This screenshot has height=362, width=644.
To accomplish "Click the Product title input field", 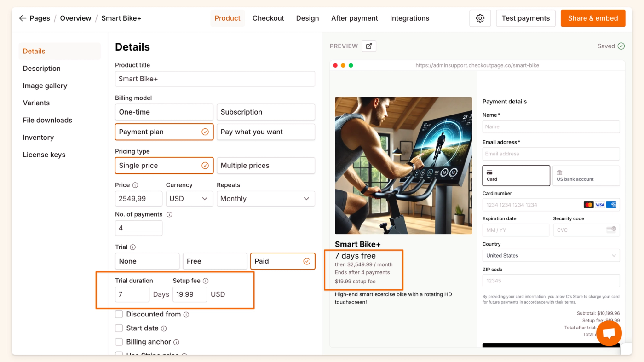I will tap(215, 79).
